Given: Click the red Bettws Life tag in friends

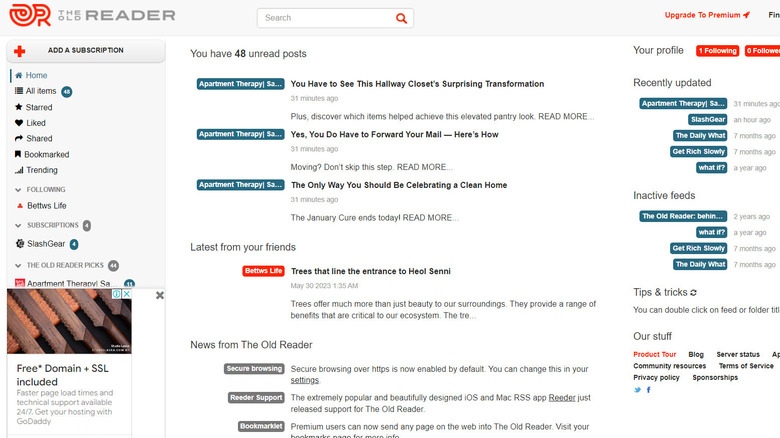Looking at the screenshot, I should coord(263,271).
